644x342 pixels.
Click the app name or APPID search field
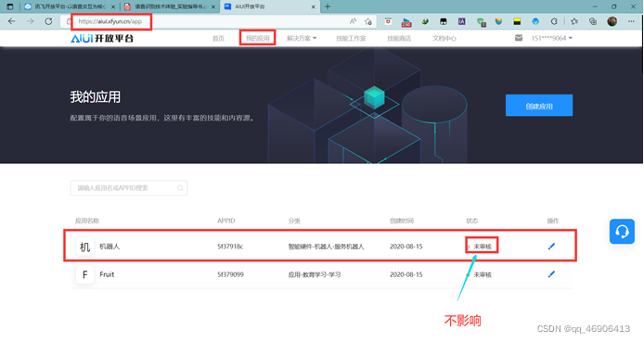pyautogui.click(x=129, y=188)
